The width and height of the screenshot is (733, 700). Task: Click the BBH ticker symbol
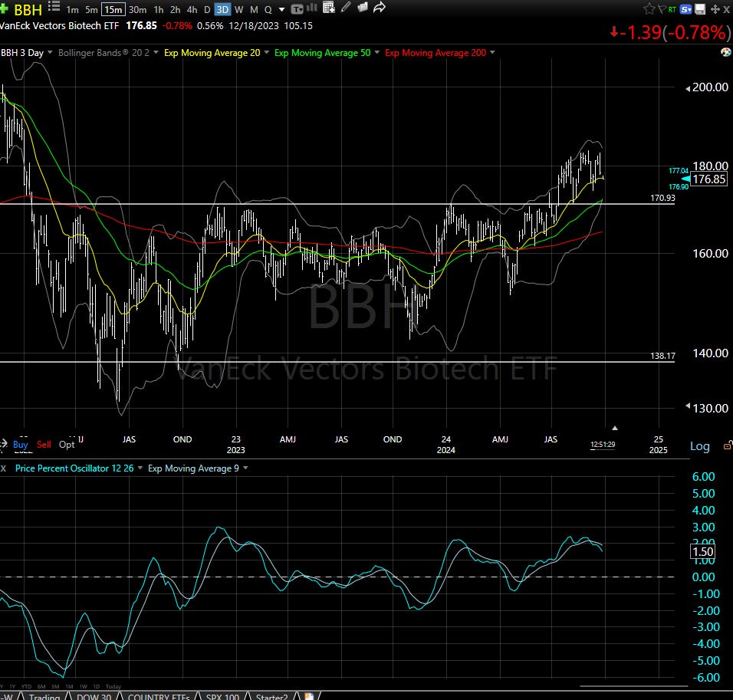click(x=28, y=9)
